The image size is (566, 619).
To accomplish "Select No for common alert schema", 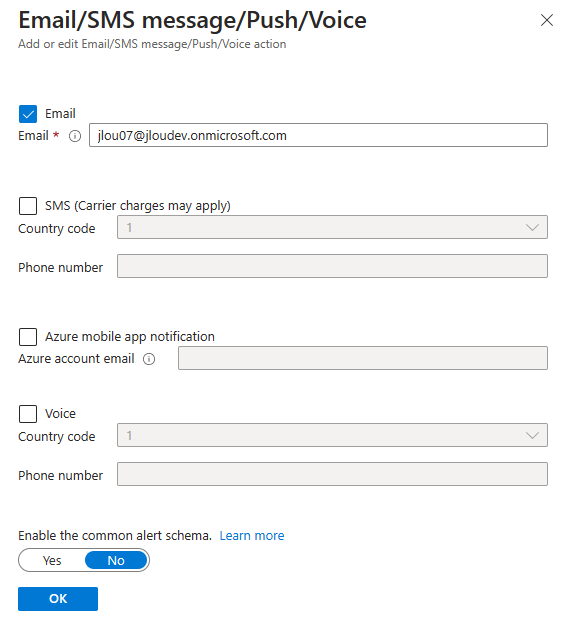I will pyautogui.click(x=116, y=561).
